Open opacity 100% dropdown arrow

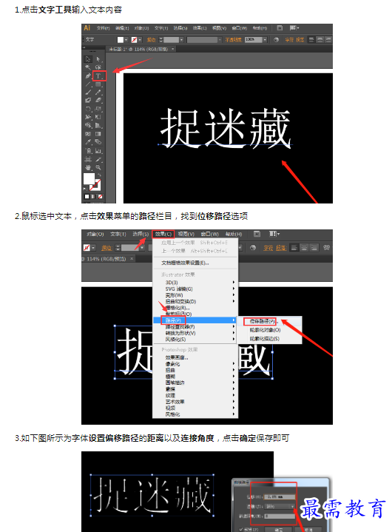pos(266,40)
